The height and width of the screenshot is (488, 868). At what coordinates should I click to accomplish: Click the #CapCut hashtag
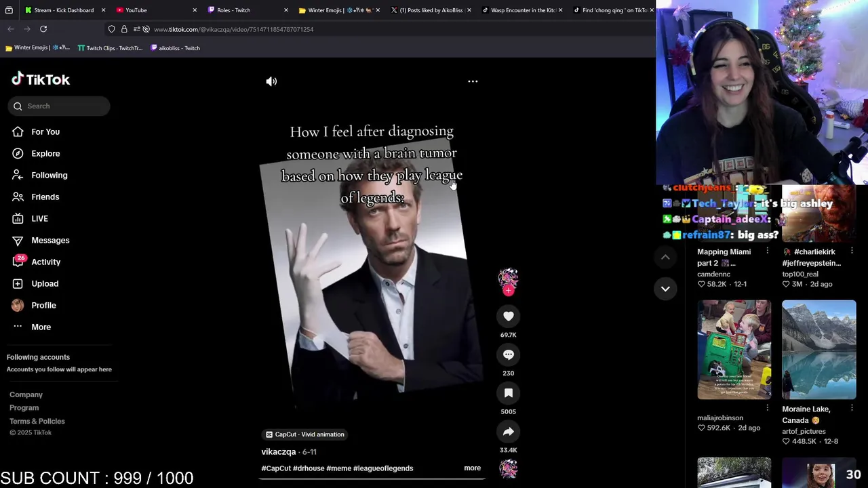click(276, 468)
